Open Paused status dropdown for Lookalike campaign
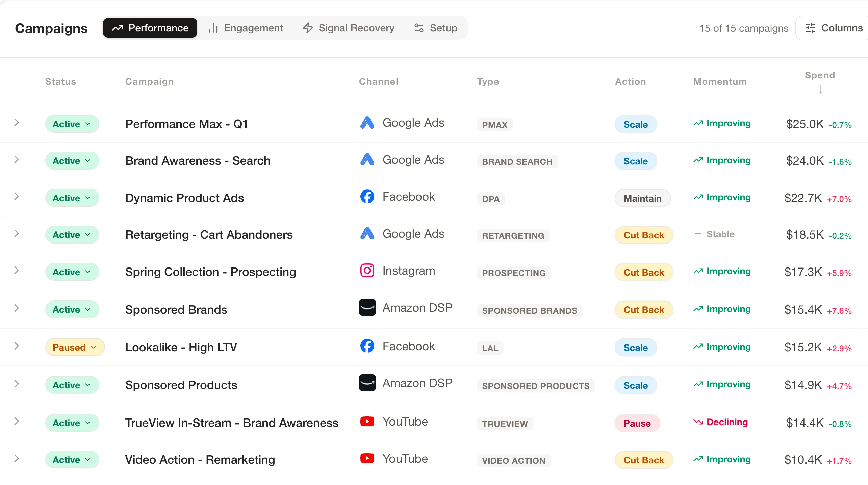Image resolution: width=868 pixels, height=485 pixels. 75,347
